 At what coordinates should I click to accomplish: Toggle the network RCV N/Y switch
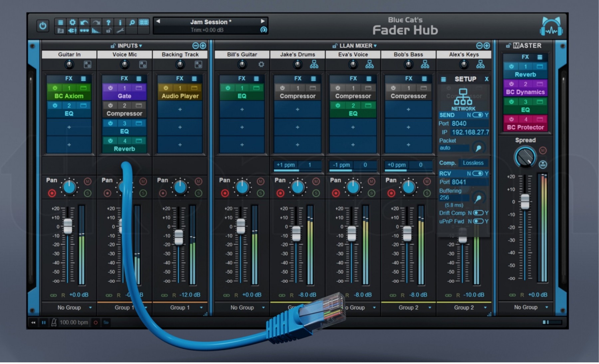tap(478, 173)
